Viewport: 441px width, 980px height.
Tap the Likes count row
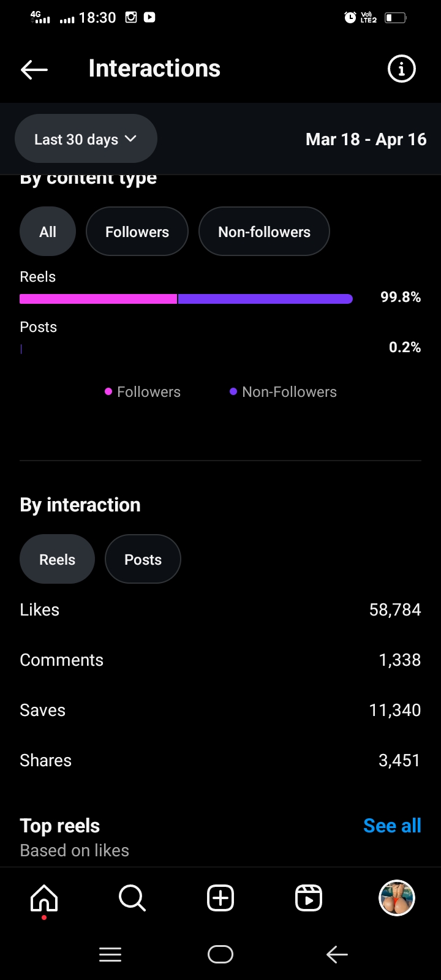pyautogui.click(x=221, y=609)
